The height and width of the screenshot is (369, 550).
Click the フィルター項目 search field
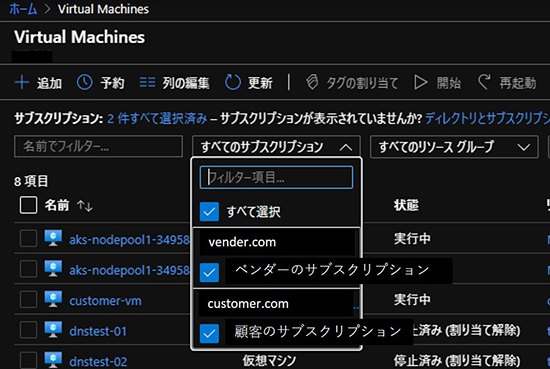(276, 177)
